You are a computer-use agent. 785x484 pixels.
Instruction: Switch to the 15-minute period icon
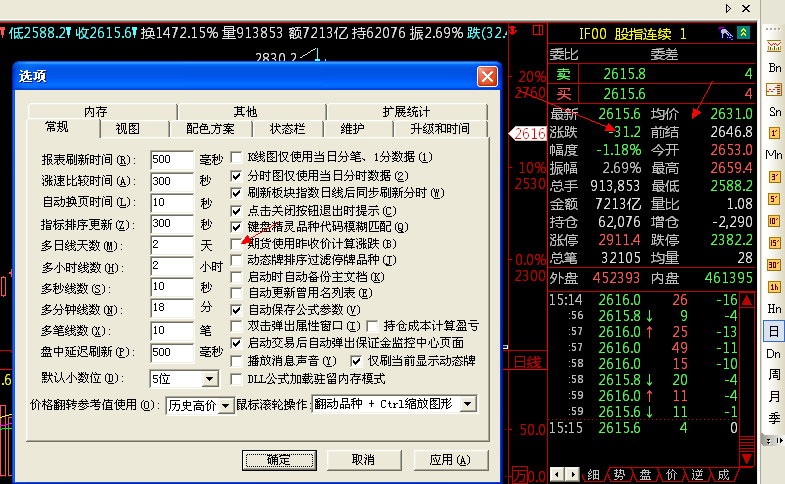point(773,243)
